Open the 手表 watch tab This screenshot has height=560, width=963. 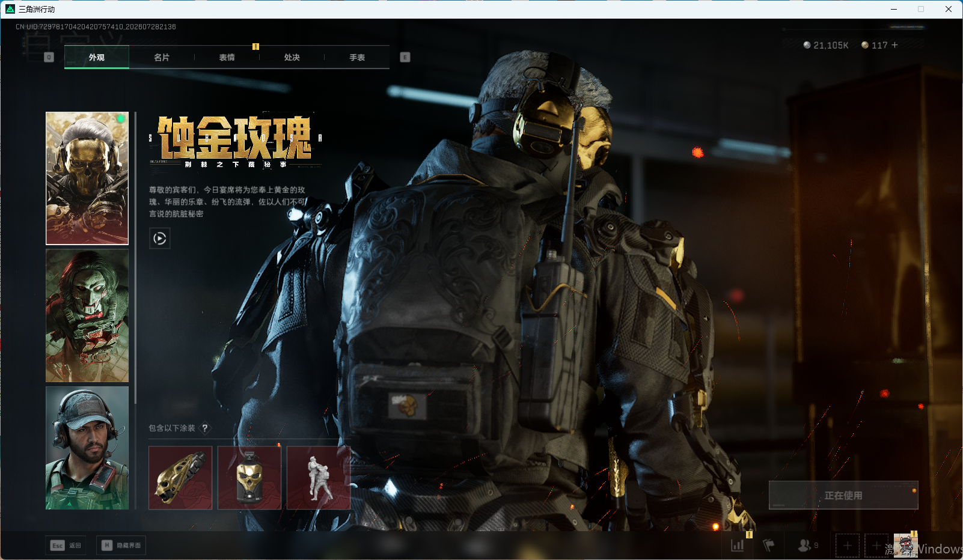point(357,57)
